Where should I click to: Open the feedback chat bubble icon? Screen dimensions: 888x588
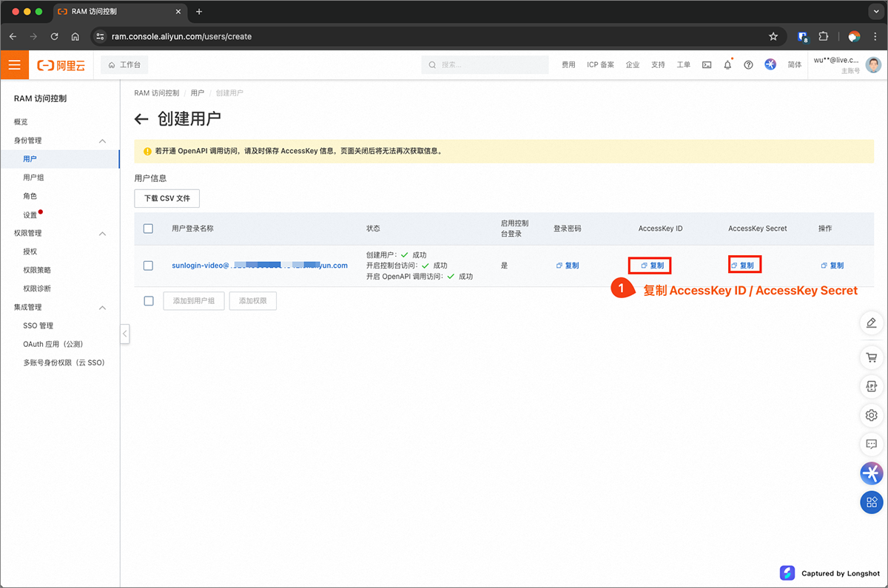point(871,445)
